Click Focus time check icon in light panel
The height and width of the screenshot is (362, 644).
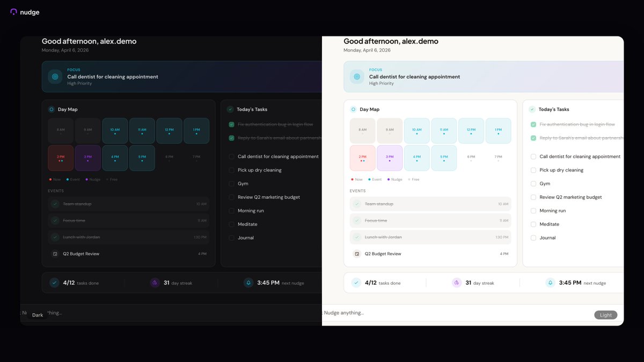click(x=357, y=220)
